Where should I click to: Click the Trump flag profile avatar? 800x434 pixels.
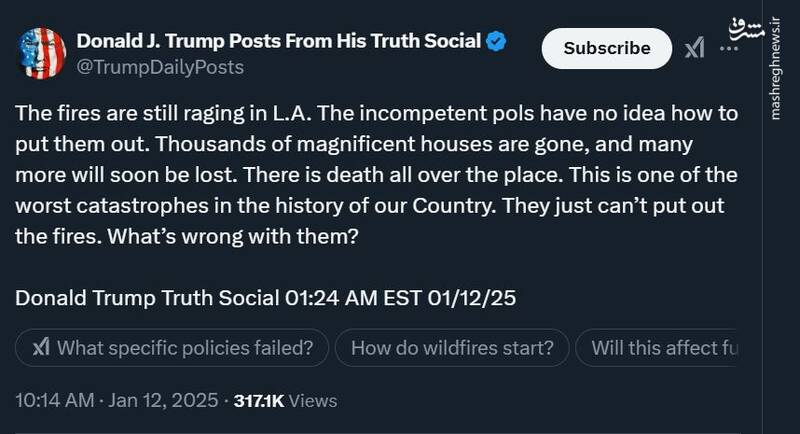(x=42, y=54)
